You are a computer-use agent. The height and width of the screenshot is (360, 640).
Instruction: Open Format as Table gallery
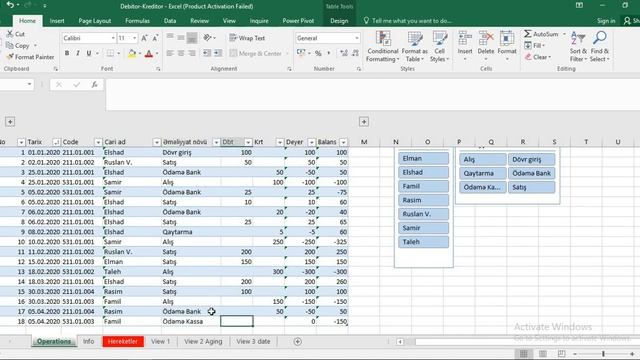click(x=414, y=47)
